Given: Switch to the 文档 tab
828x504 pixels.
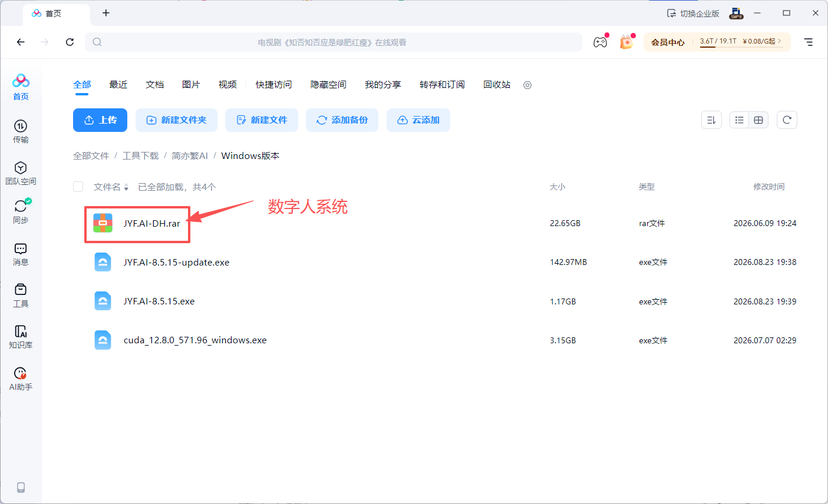Looking at the screenshot, I should pos(155,85).
